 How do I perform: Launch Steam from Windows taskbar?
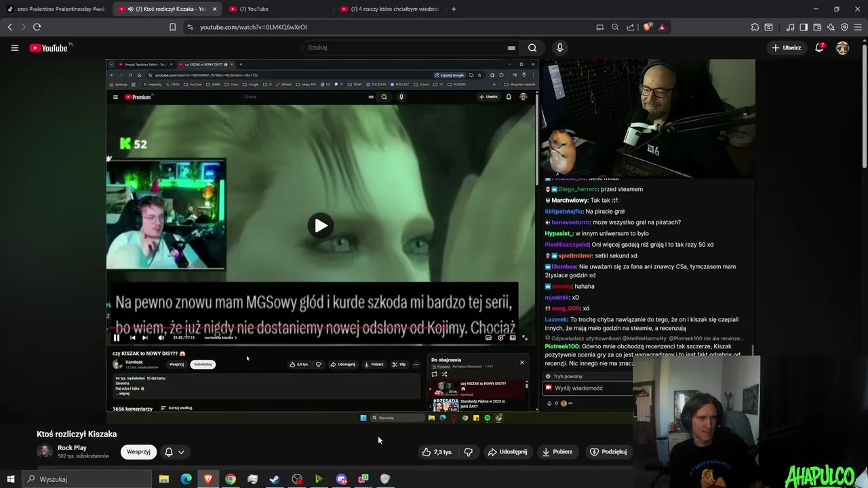tap(275, 479)
